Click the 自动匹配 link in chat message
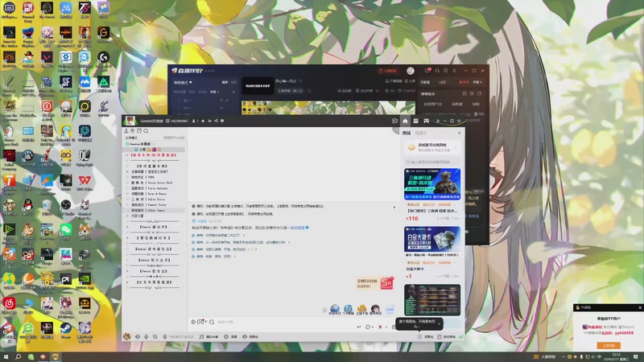The image size is (644, 362). point(298,228)
